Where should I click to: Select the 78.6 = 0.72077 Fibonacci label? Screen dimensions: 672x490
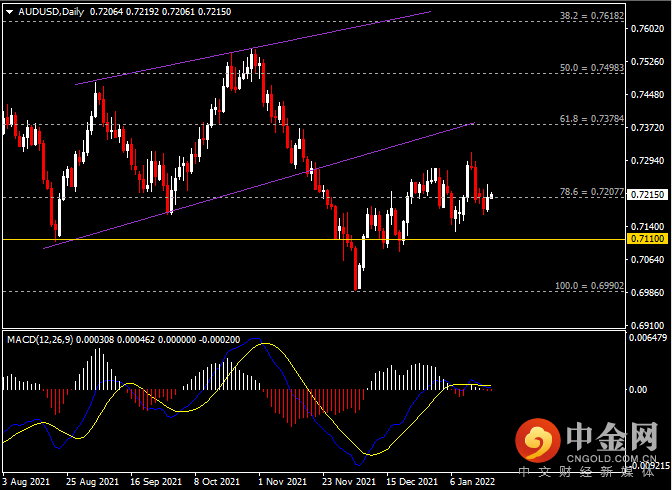click(x=592, y=192)
